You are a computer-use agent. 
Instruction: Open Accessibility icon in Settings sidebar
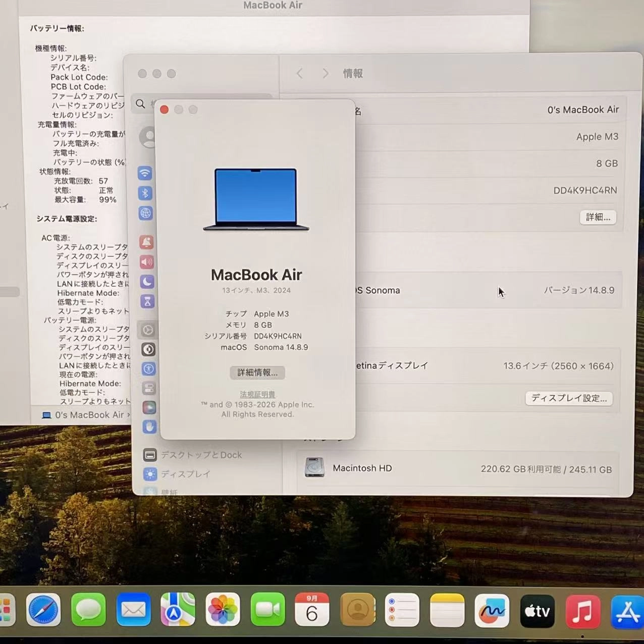coord(148,368)
